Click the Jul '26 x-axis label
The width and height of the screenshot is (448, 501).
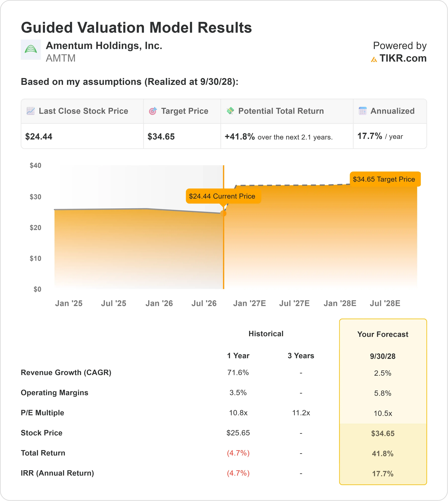coord(204,303)
